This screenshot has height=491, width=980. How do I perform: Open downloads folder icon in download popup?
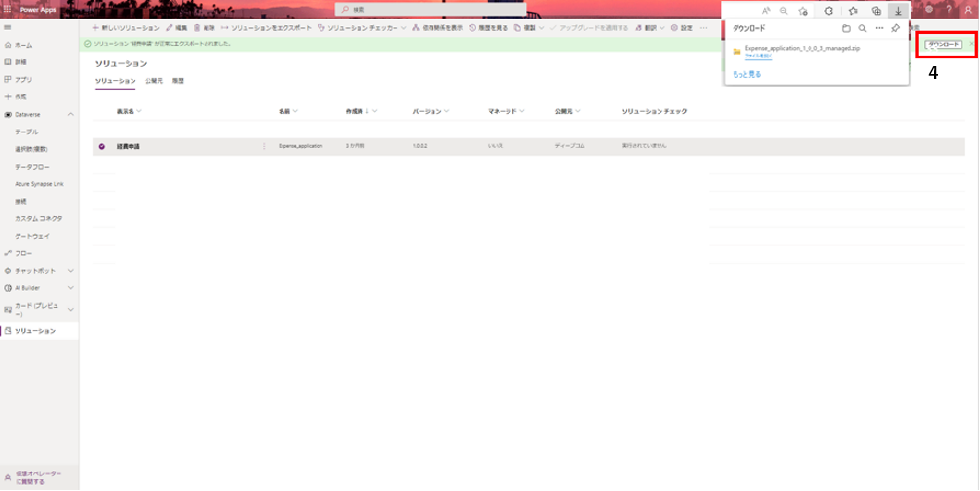(846, 28)
